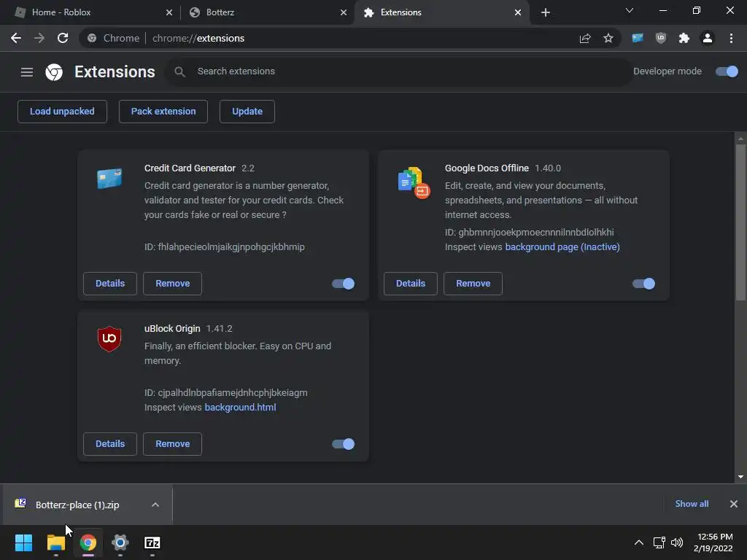Screen dimensions: 747x560
Task: Remove the Credit Card Generator extension
Action: pyautogui.click(x=172, y=284)
